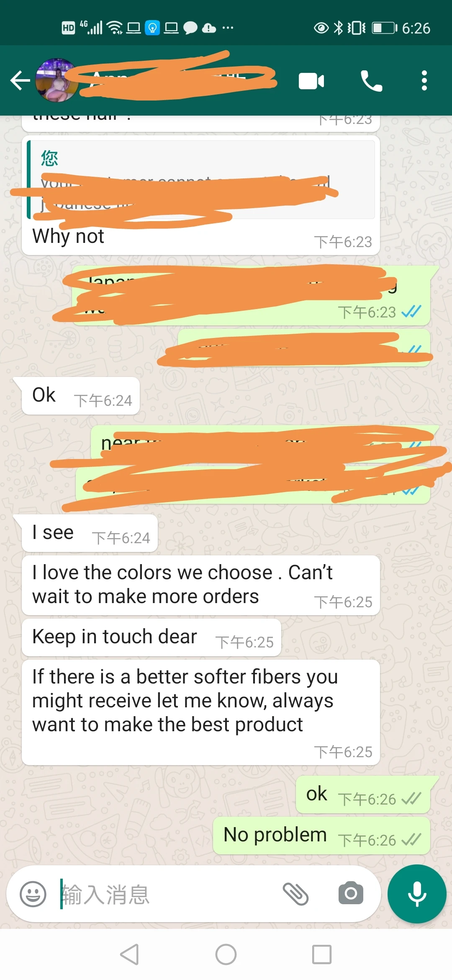Image resolution: width=452 pixels, height=980 pixels.
Task: Open the camera from the message bar
Action: click(x=351, y=893)
